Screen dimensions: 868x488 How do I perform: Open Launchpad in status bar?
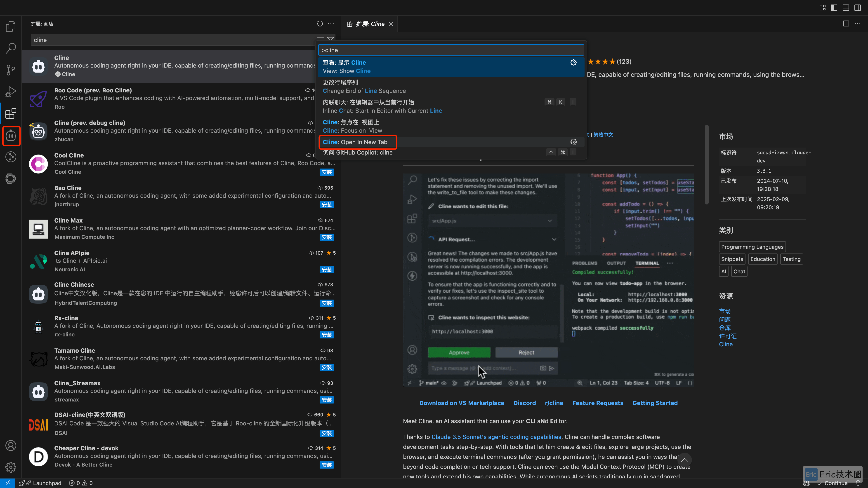(40, 483)
